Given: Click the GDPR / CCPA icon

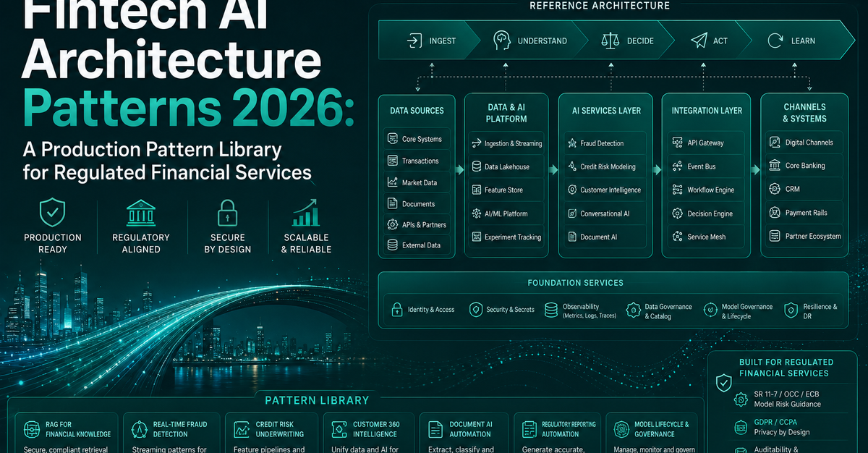Looking at the screenshot, I should pyautogui.click(x=741, y=426).
